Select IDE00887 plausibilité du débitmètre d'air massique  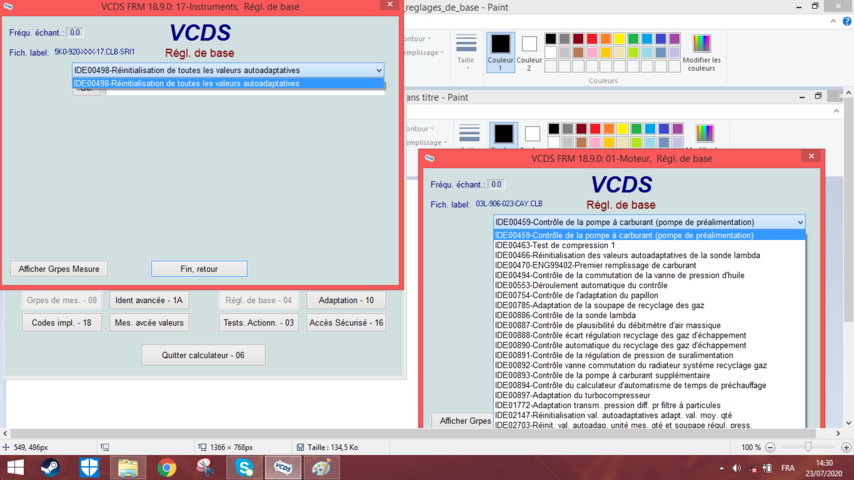tap(649, 325)
